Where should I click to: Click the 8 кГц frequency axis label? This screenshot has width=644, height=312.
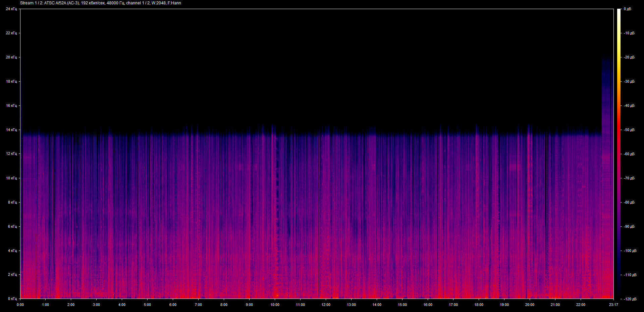(12, 202)
